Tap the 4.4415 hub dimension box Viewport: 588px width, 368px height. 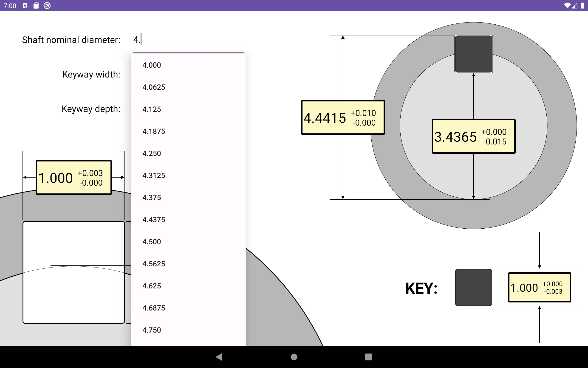coord(343,117)
